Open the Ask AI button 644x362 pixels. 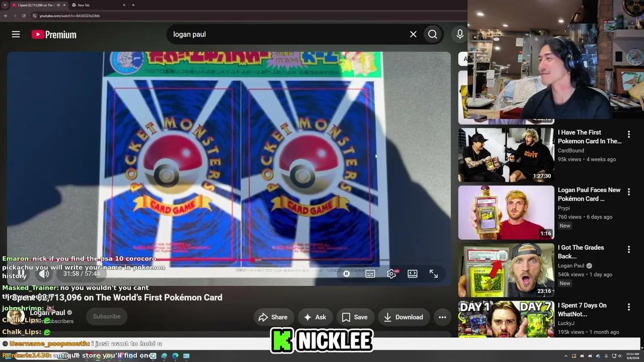click(x=315, y=317)
